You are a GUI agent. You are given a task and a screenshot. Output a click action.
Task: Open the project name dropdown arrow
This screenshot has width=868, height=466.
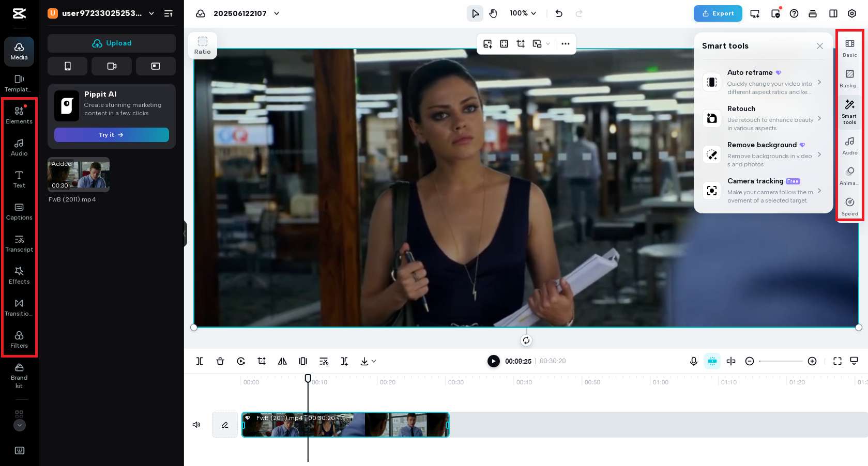277,13
